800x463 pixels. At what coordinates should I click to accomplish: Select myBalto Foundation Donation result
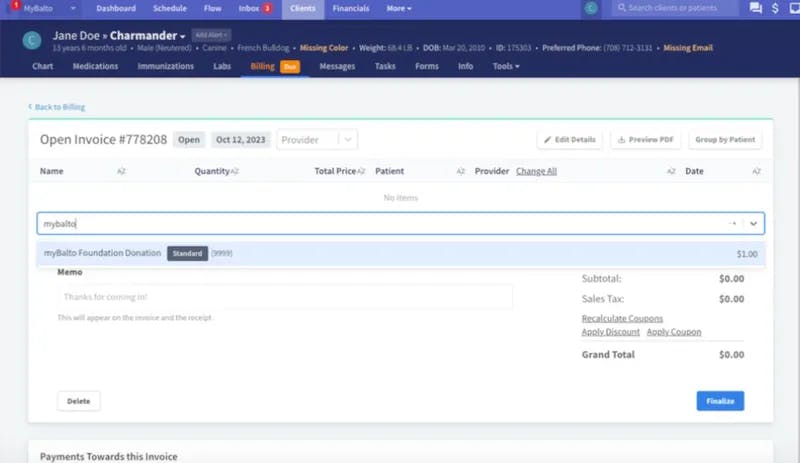click(401, 253)
